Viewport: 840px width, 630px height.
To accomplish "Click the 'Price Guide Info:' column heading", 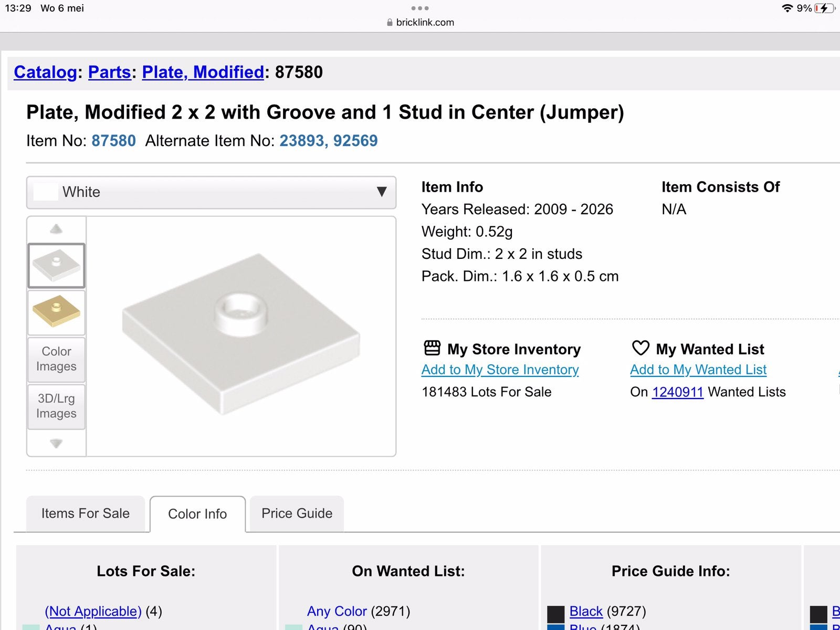I will (671, 571).
